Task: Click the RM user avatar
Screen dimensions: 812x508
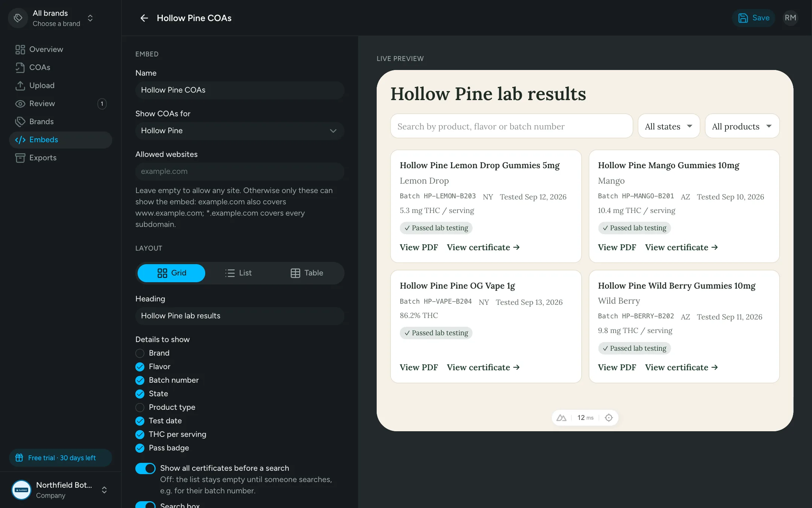Action: coord(790,18)
